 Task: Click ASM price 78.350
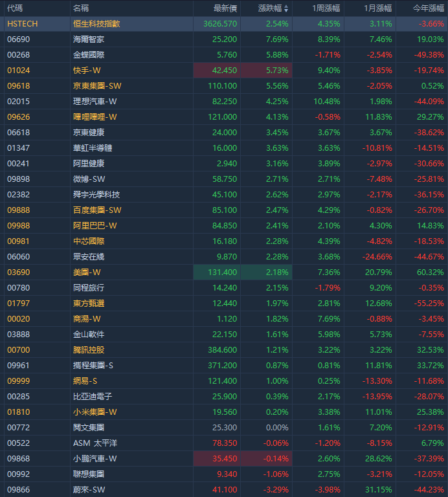225,443
